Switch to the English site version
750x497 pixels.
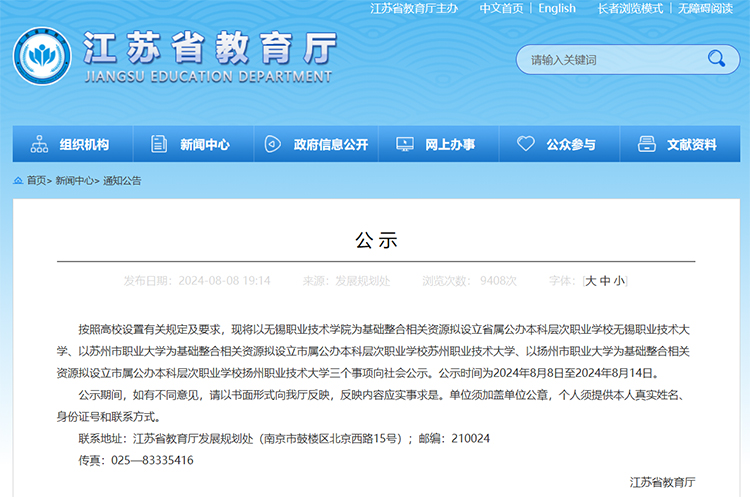click(x=557, y=8)
